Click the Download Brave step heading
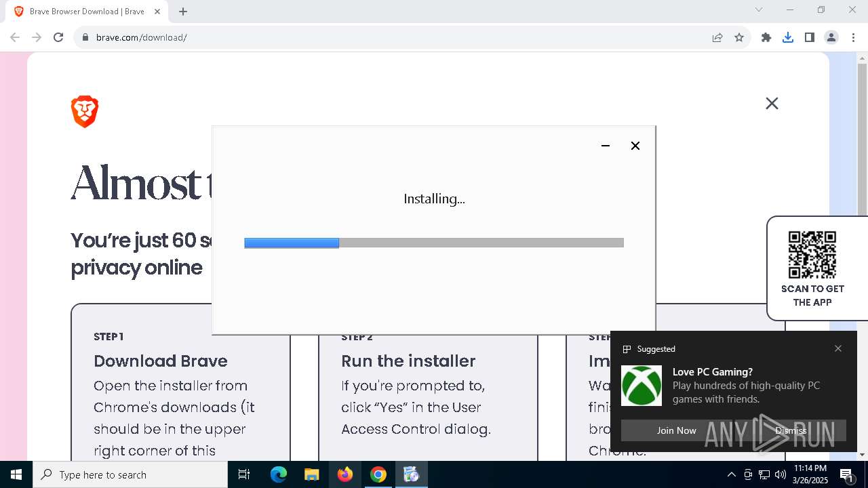The width and height of the screenshot is (868, 488). tap(161, 361)
